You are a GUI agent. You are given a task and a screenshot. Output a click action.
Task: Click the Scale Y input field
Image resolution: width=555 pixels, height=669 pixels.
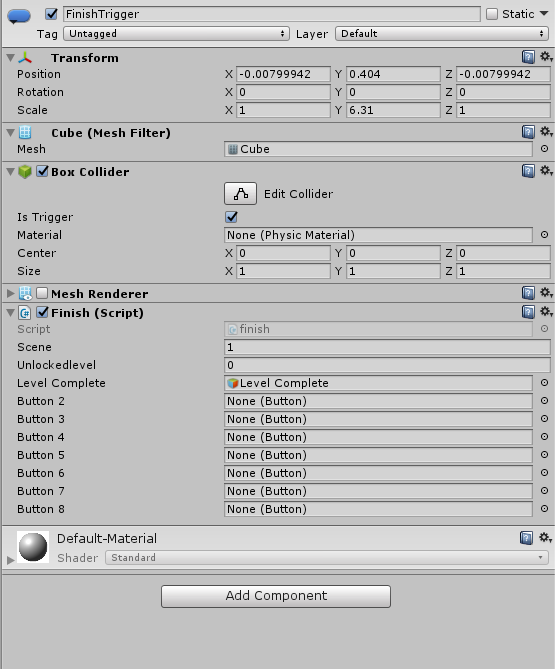tap(393, 110)
